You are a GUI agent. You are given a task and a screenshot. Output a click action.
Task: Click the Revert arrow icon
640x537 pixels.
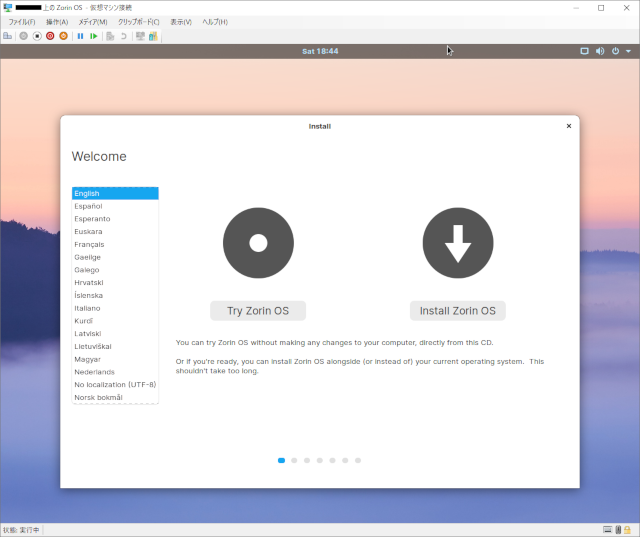pyautogui.click(x=123, y=36)
